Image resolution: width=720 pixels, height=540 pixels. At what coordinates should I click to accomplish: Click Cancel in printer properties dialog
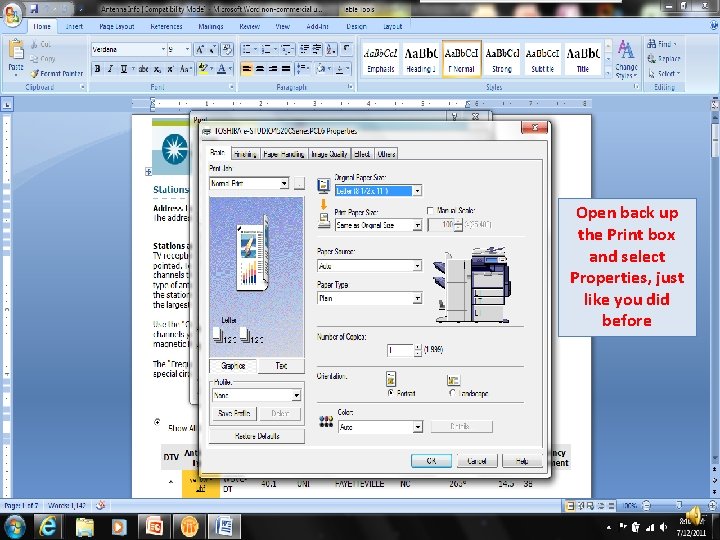point(477,461)
